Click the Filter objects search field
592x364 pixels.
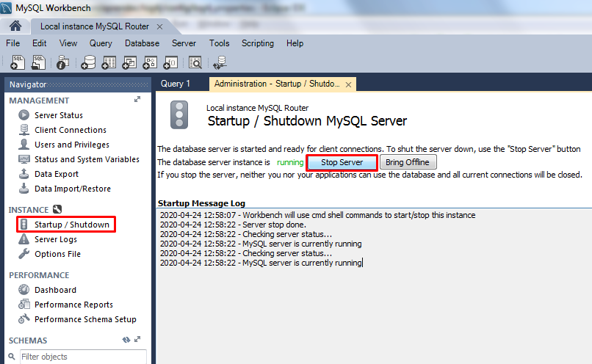83,357
